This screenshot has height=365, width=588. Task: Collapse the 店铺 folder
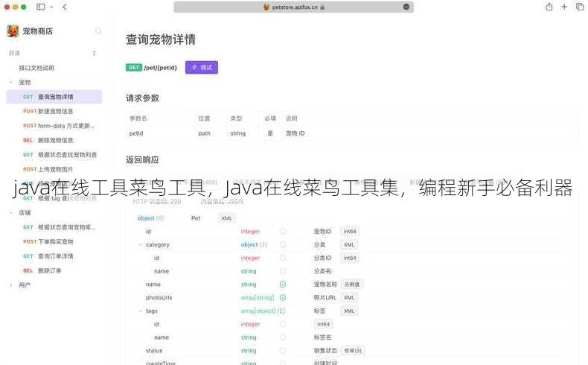pyautogui.click(x=11, y=213)
